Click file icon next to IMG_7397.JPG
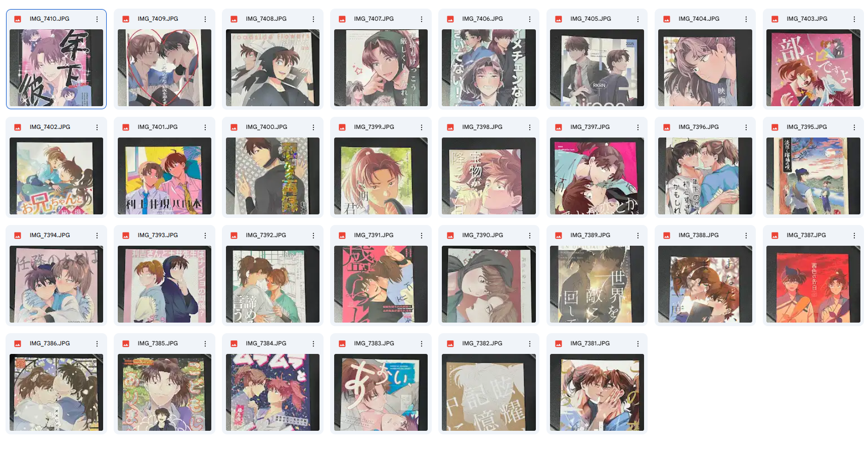Image resolution: width=868 pixels, height=450 pixels. point(559,127)
